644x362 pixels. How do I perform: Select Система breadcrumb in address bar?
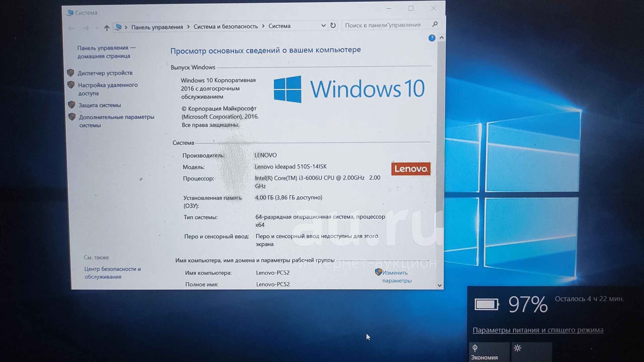(279, 26)
